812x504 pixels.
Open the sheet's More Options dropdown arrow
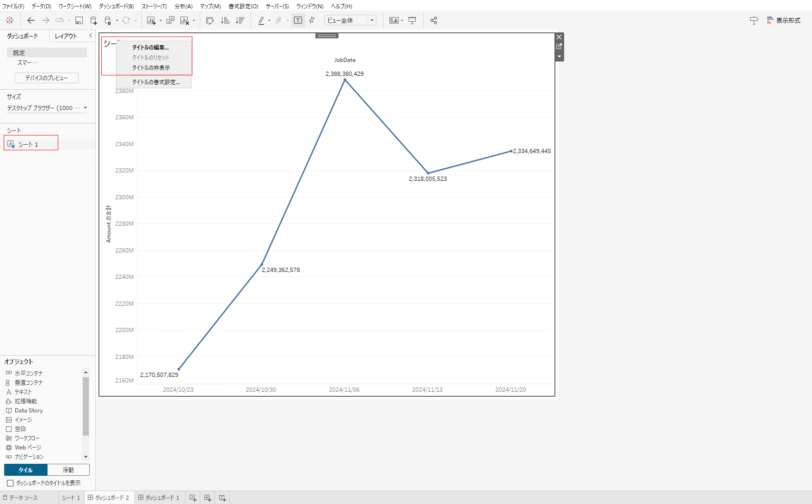pos(559,56)
